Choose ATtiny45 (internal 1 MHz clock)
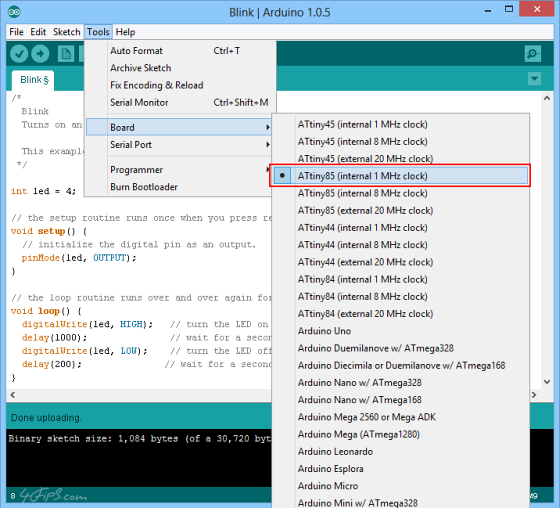Viewport: 560px width, 508px height. [x=400, y=124]
